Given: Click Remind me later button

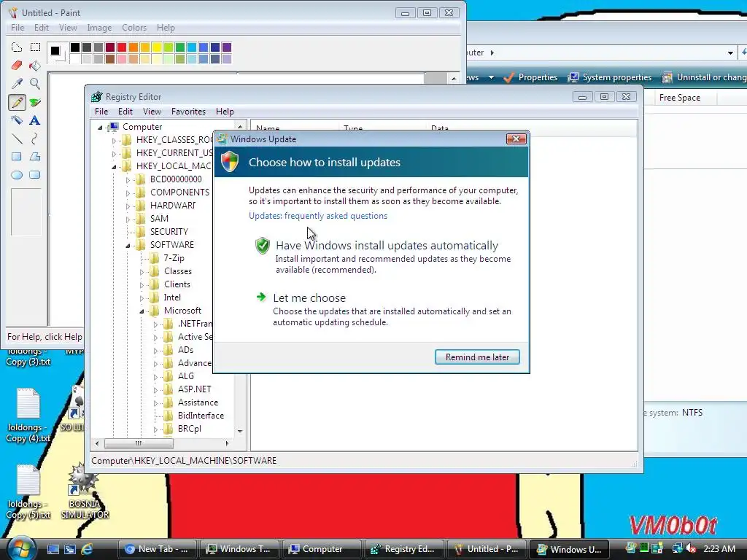Looking at the screenshot, I should tap(477, 357).
